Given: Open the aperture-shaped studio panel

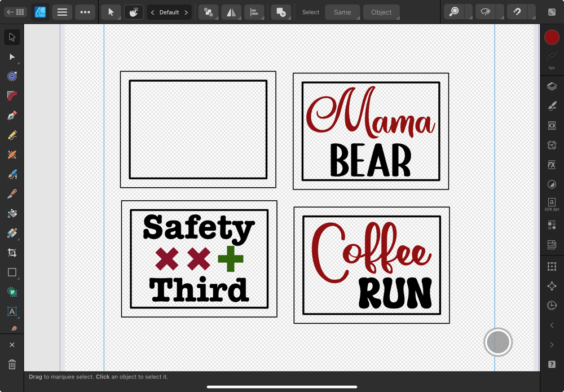Looking at the screenshot, I should pyautogui.click(x=552, y=145).
